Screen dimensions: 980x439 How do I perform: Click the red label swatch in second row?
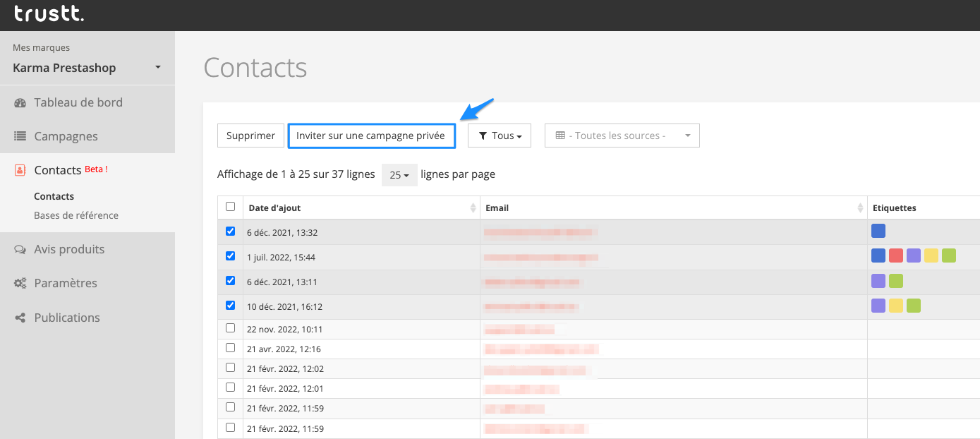896,255
